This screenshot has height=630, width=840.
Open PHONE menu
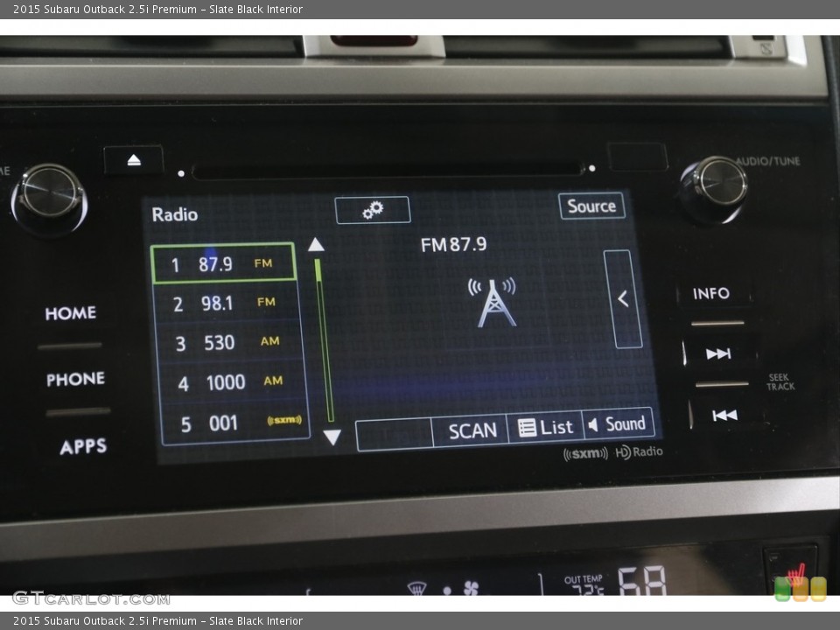[75, 379]
